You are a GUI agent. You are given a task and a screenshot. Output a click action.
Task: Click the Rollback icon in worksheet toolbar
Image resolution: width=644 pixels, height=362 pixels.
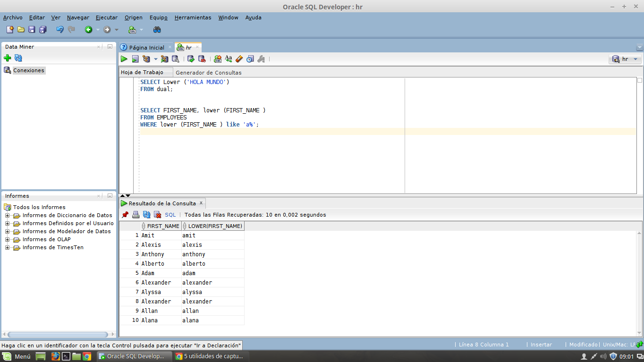pos(202,59)
